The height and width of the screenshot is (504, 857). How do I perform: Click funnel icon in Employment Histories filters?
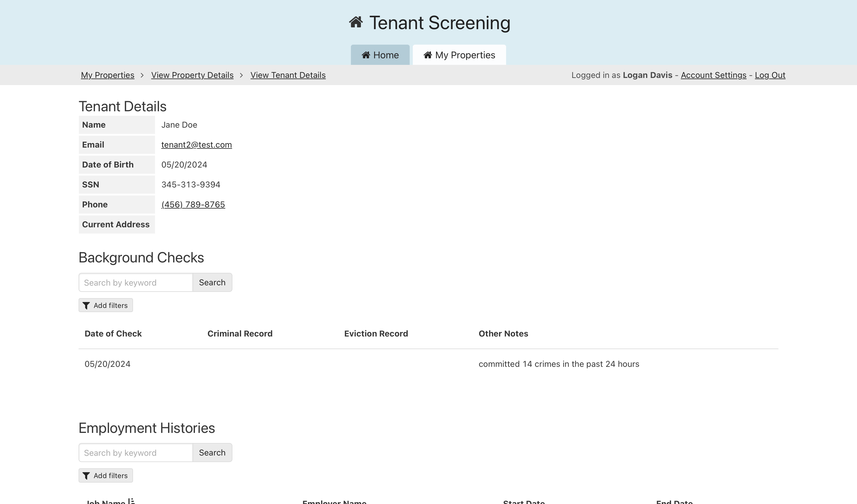tap(86, 476)
